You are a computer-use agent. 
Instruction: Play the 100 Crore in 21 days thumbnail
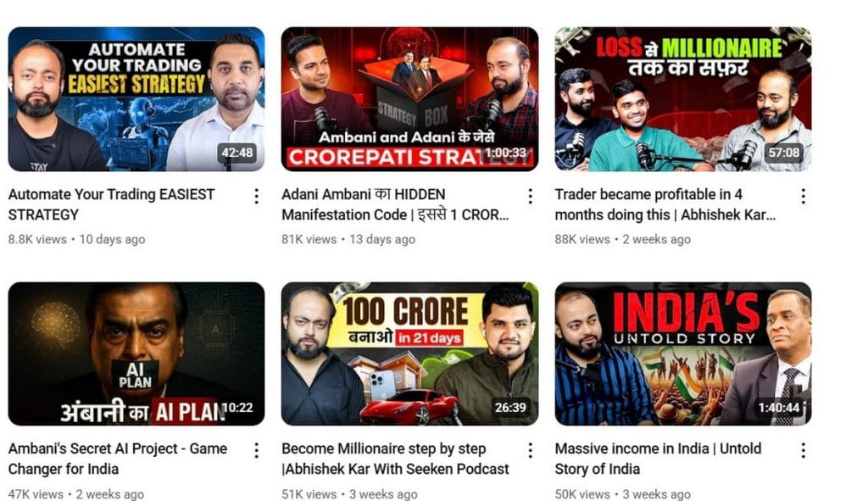[409, 353]
